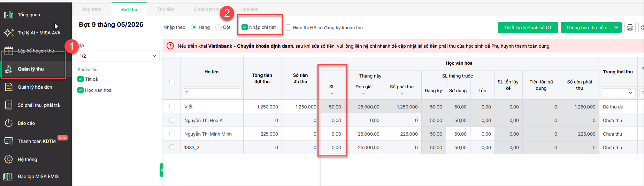644x186 pixels.
Task: Open Tổng quan overview icon
Action: (x=8, y=15)
